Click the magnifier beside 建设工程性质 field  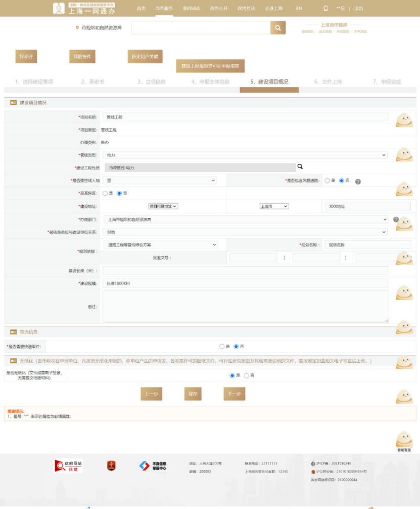[x=300, y=166]
